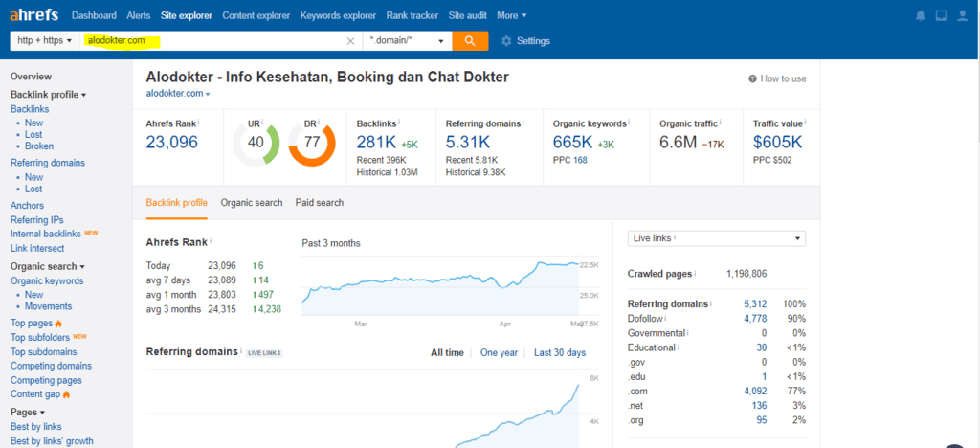Click the .com referring domains count 4,092
The width and height of the screenshot is (980, 448).
tap(755, 392)
